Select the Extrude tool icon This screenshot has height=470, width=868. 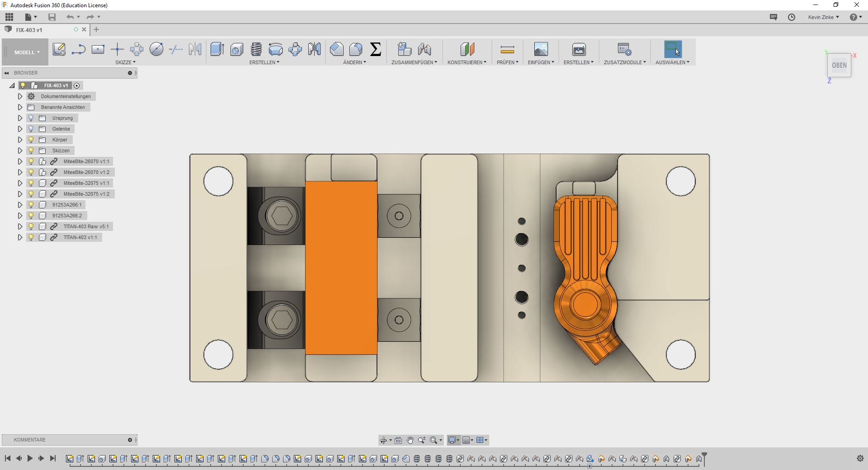click(x=217, y=49)
